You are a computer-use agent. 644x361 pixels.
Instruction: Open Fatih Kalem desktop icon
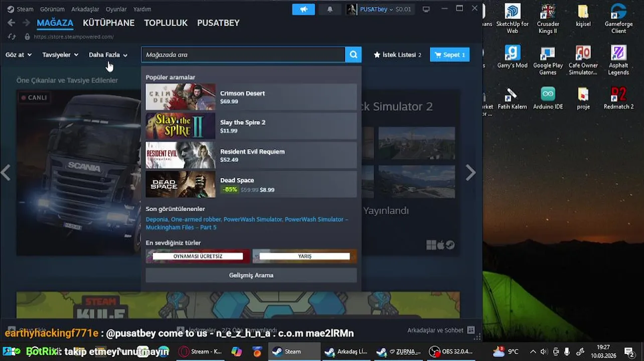click(x=512, y=98)
